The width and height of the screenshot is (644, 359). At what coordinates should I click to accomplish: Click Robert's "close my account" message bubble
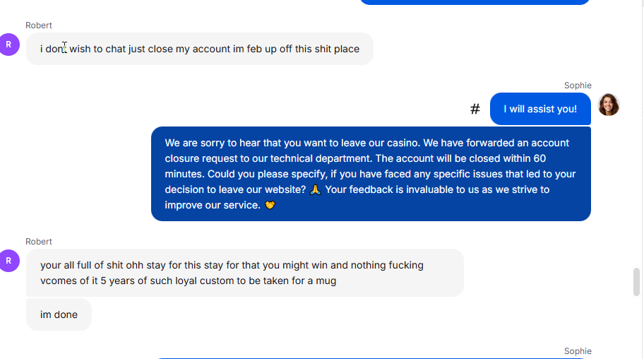click(200, 49)
